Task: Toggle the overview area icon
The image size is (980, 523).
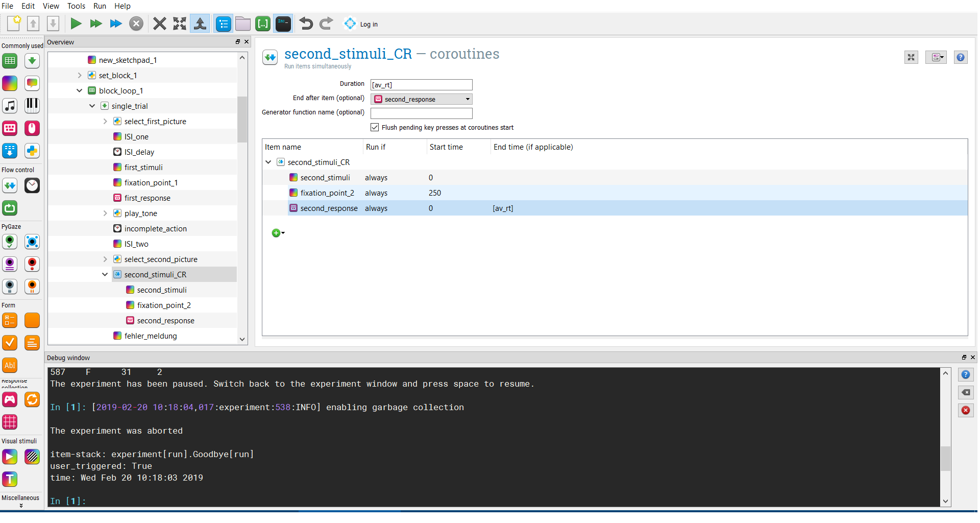Action: tap(224, 23)
